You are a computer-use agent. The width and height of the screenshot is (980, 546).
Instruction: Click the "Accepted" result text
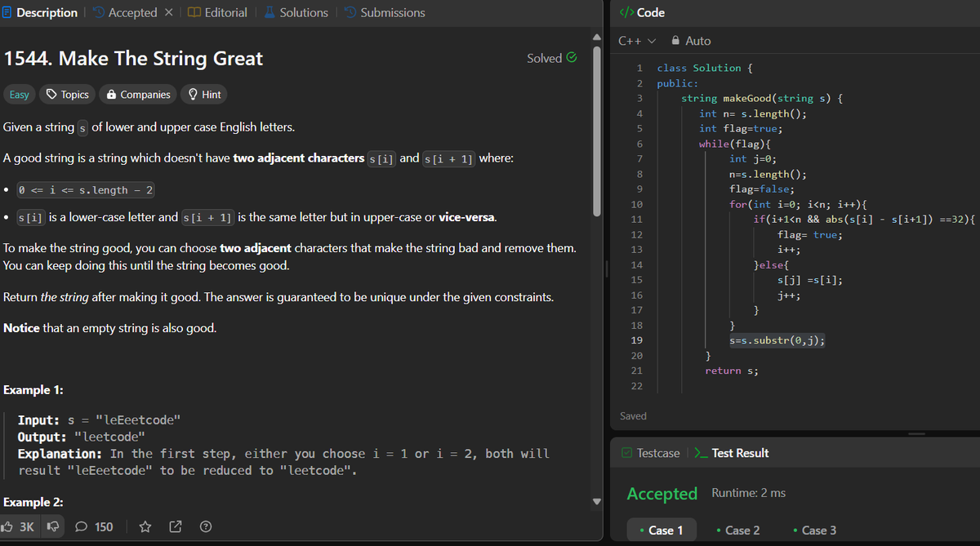coord(662,494)
